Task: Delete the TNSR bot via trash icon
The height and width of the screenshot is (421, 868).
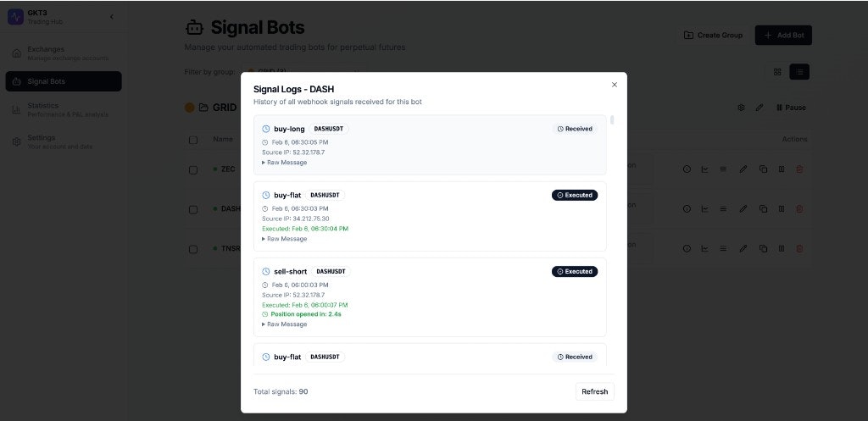Action: (x=799, y=248)
